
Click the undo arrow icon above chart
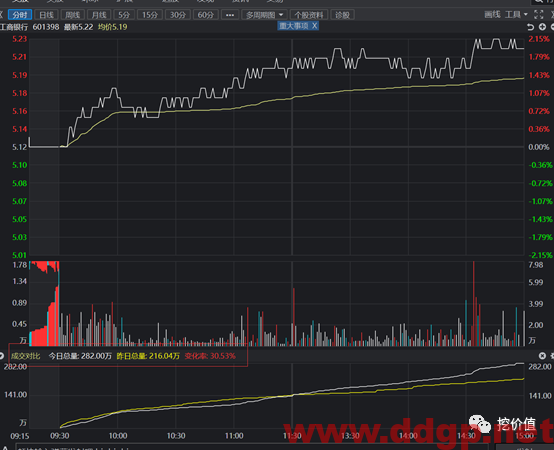tap(530, 27)
